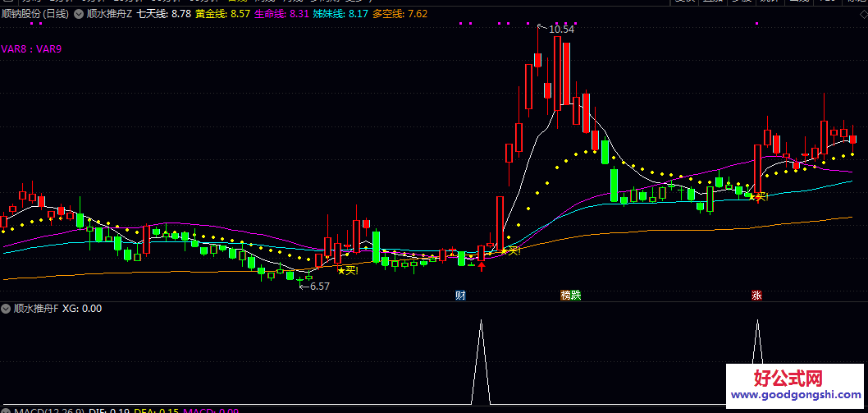Click the 顺水推舟Z indicator name

tap(110, 14)
